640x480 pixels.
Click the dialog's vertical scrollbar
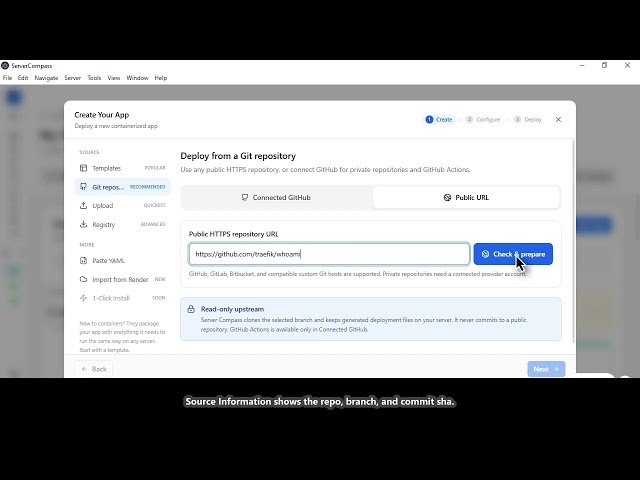click(573, 241)
